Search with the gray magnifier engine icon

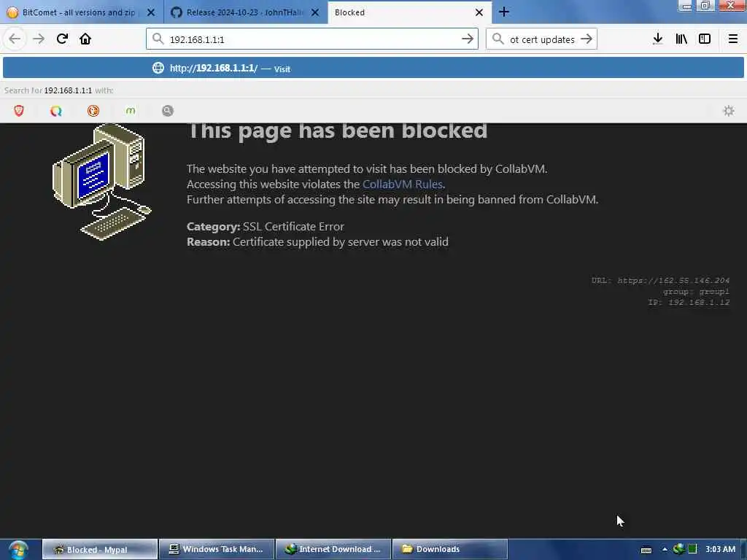(x=168, y=111)
